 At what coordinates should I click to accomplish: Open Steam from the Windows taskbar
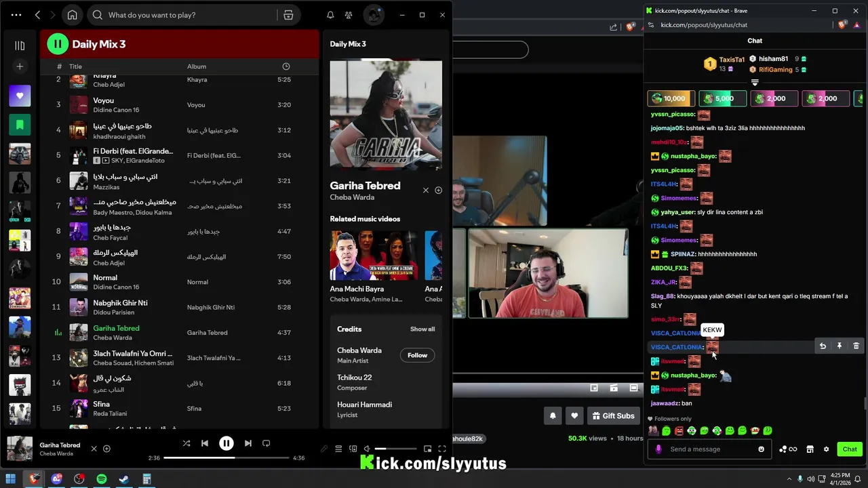pyautogui.click(x=124, y=479)
